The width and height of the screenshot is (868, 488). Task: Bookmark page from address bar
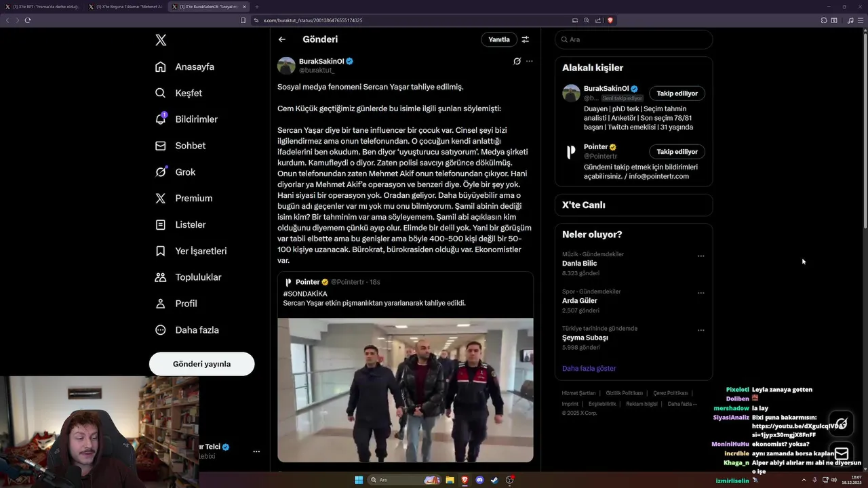click(243, 20)
